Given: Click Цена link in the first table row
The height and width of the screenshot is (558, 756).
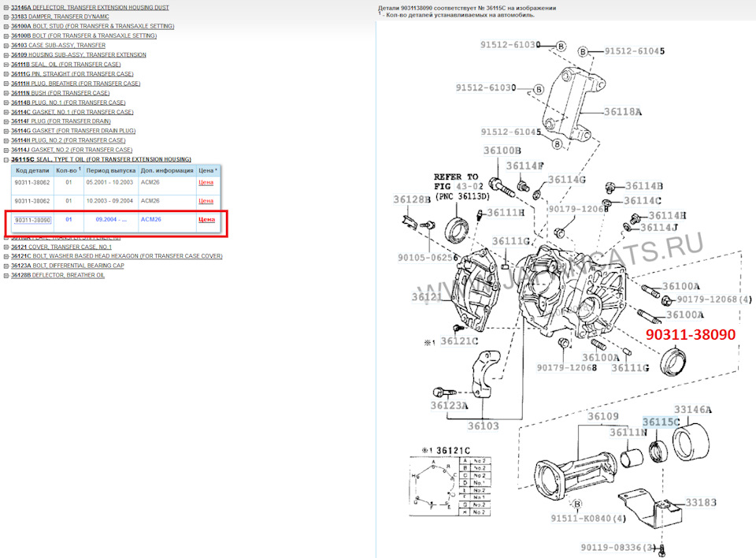Looking at the screenshot, I should coord(207,182).
